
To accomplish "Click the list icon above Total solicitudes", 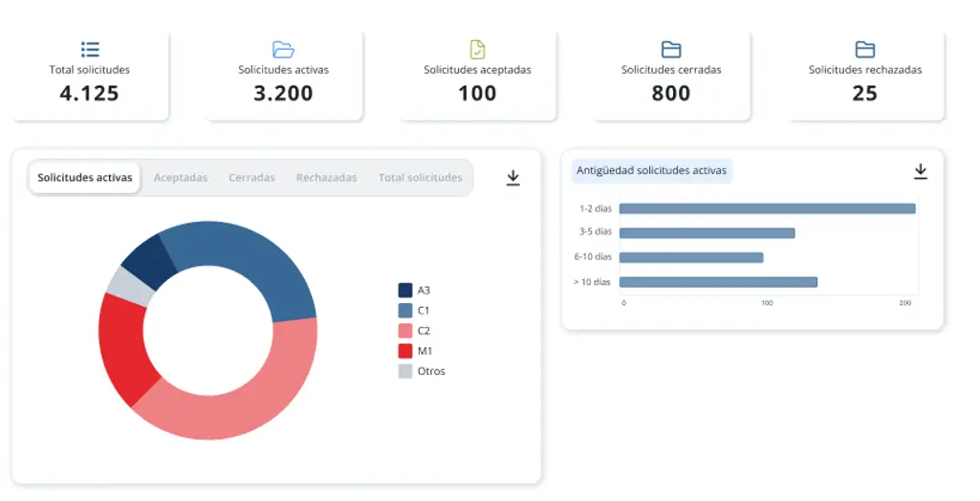I will (90, 50).
